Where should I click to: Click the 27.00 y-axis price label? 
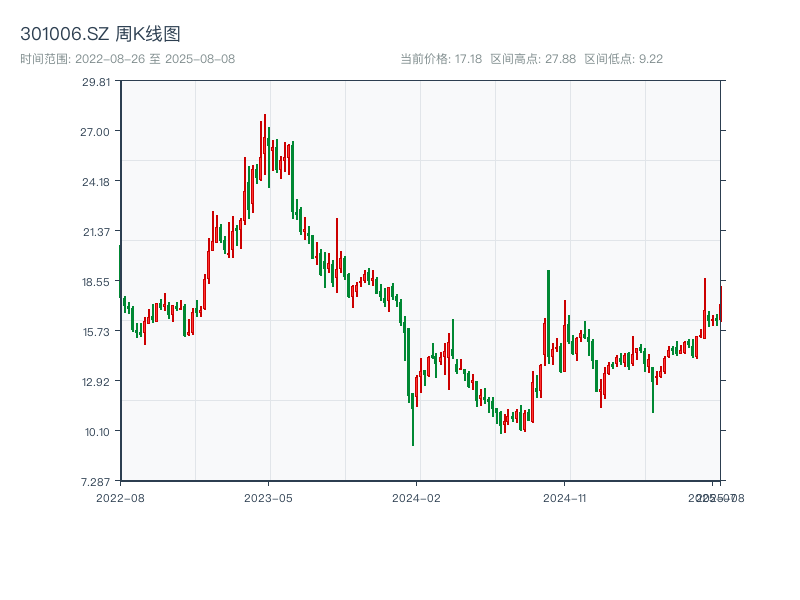tap(96, 131)
